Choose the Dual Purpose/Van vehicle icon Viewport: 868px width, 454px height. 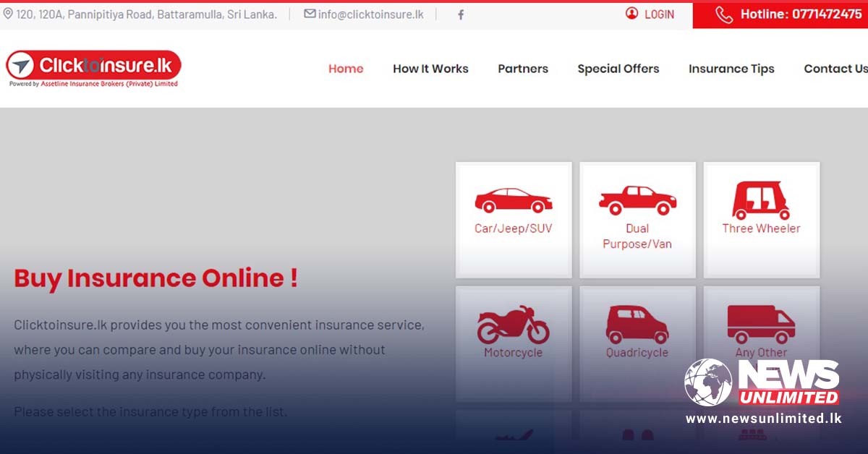pyautogui.click(x=637, y=201)
